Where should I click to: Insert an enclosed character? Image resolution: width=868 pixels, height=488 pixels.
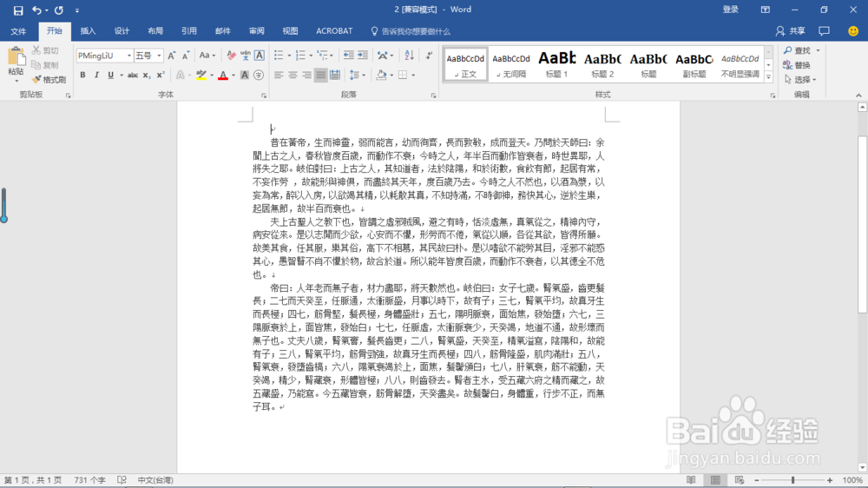259,76
